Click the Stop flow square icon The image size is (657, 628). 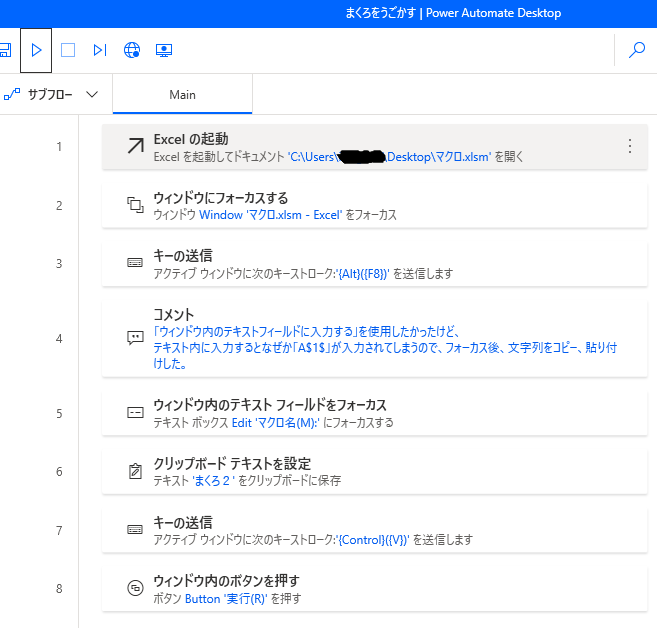tap(68, 50)
